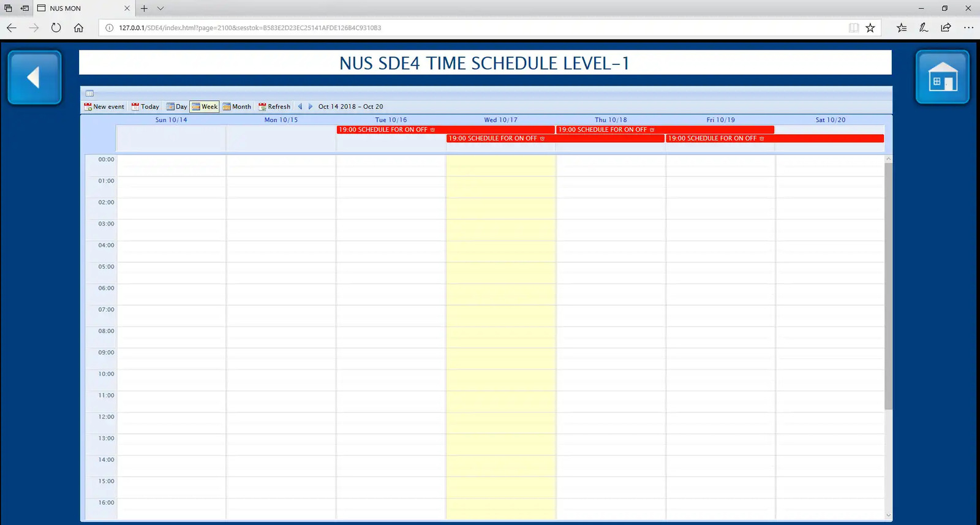Switch calendar to Month view

(237, 107)
